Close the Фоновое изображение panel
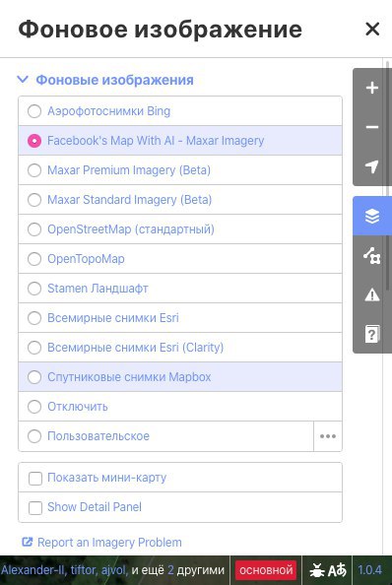The height and width of the screenshot is (585, 392). (372, 29)
